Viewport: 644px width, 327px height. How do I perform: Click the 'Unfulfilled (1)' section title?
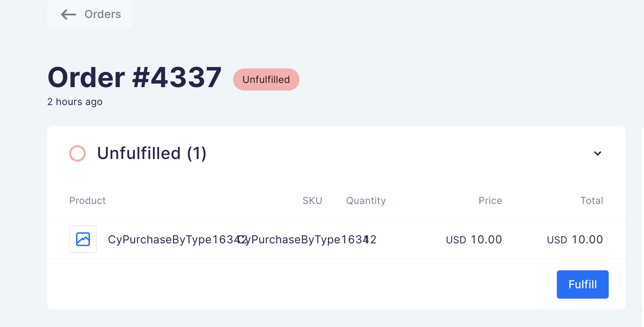151,153
